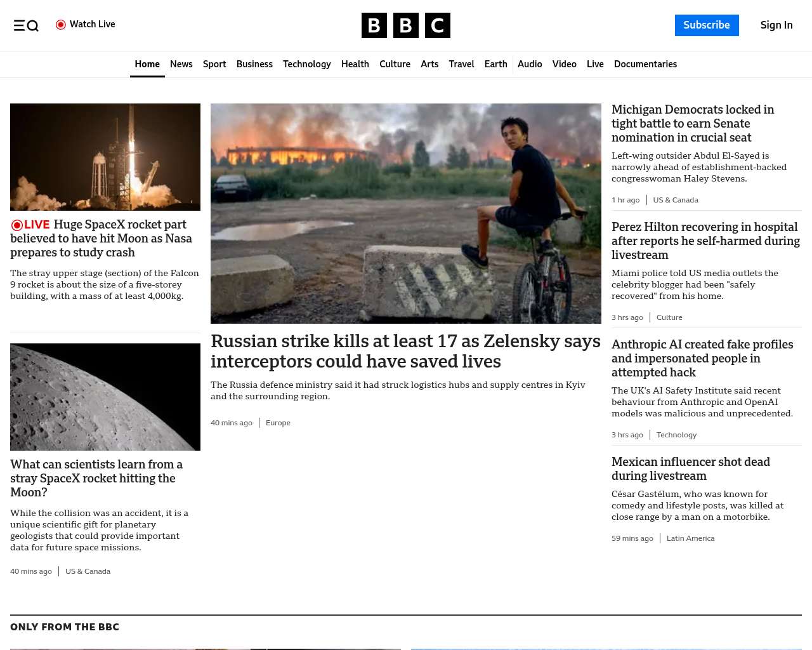
Task: Click 'The stray upper stage' summary text
Action: [x=105, y=284]
